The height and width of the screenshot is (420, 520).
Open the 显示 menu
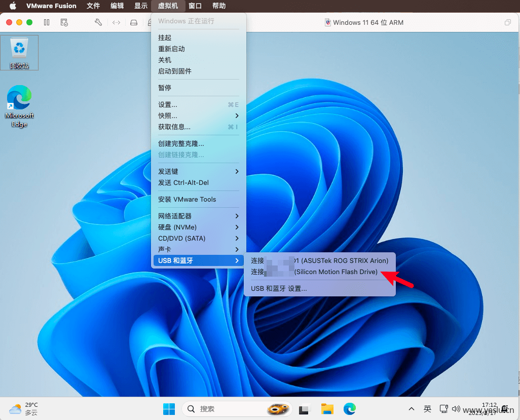tap(140, 6)
